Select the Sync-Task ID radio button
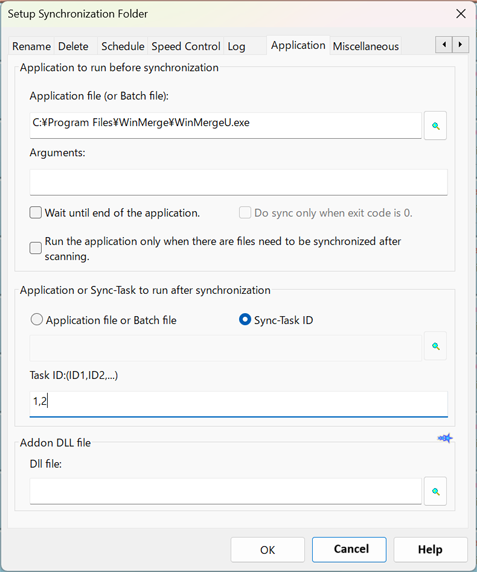The width and height of the screenshot is (477, 572). point(245,320)
